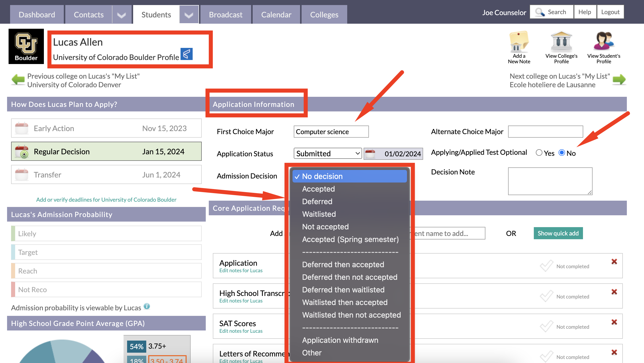Click the Add a New Note icon
Viewport: 644px width, 363px height.
pos(519,42)
